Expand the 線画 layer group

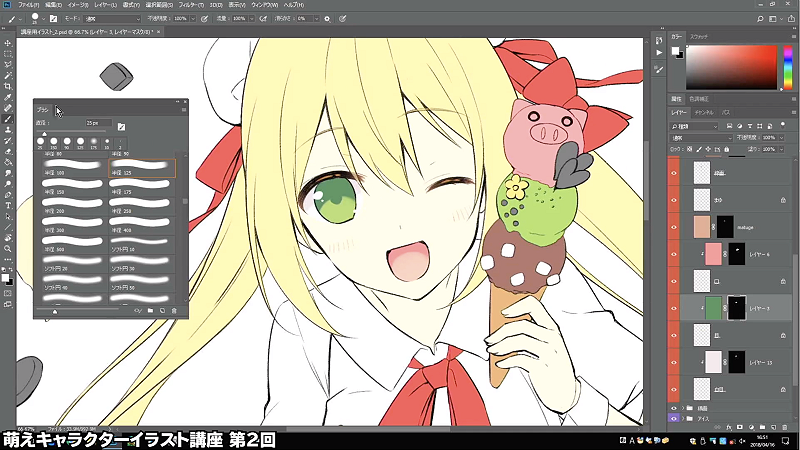683,408
